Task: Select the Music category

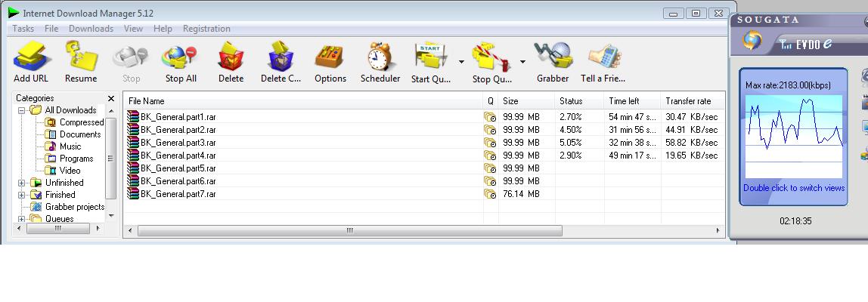Action: tap(70, 146)
